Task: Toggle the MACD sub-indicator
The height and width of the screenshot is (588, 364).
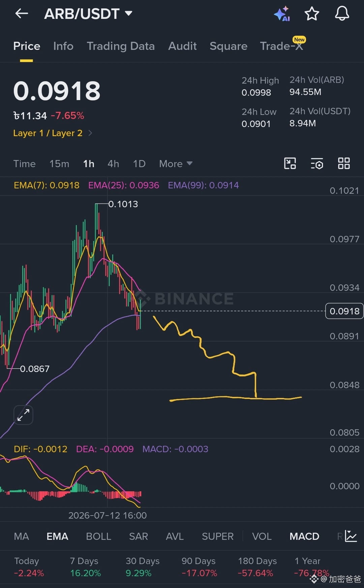Action: pos(304,536)
